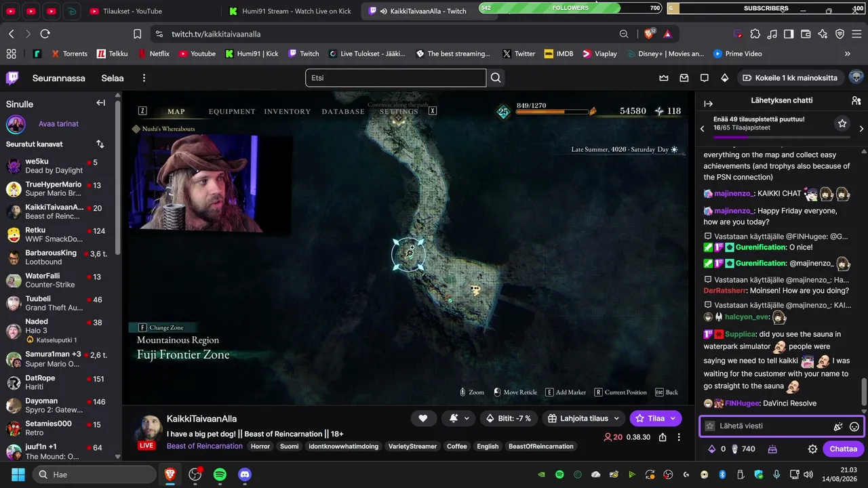Image resolution: width=868 pixels, height=488 pixels.
Task: Toggle the browser sidebar panel icon
Action: [789, 34]
